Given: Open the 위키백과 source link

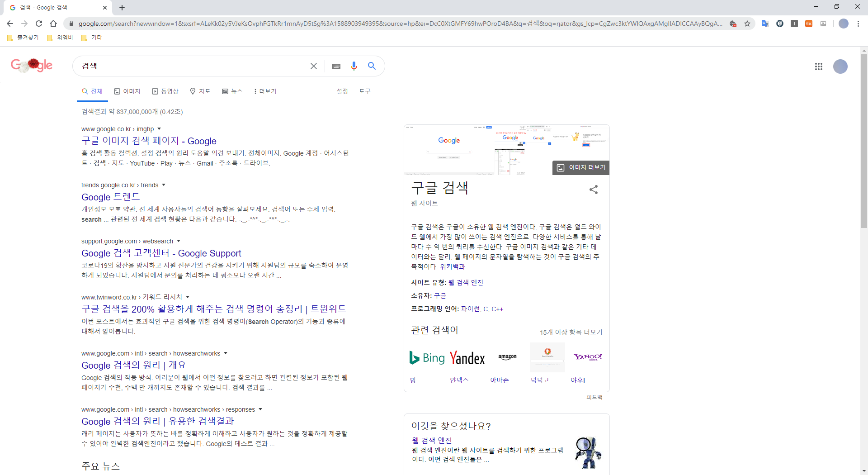Looking at the screenshot, I should [452, 267].
